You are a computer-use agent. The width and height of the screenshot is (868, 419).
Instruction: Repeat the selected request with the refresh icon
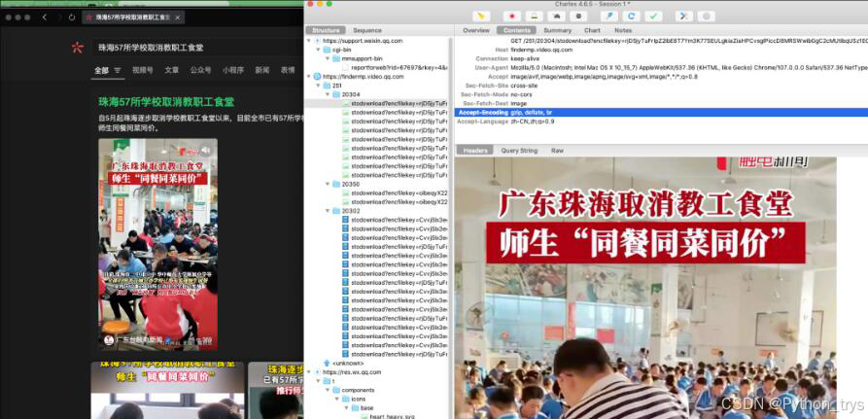(631, 17)
